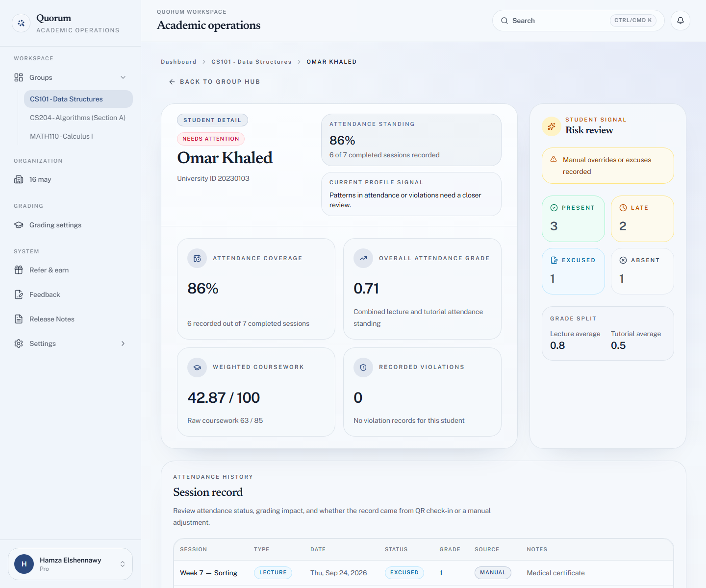706x588 pixels.
Task: Select the 16 may organization
Action: point(71,179)
